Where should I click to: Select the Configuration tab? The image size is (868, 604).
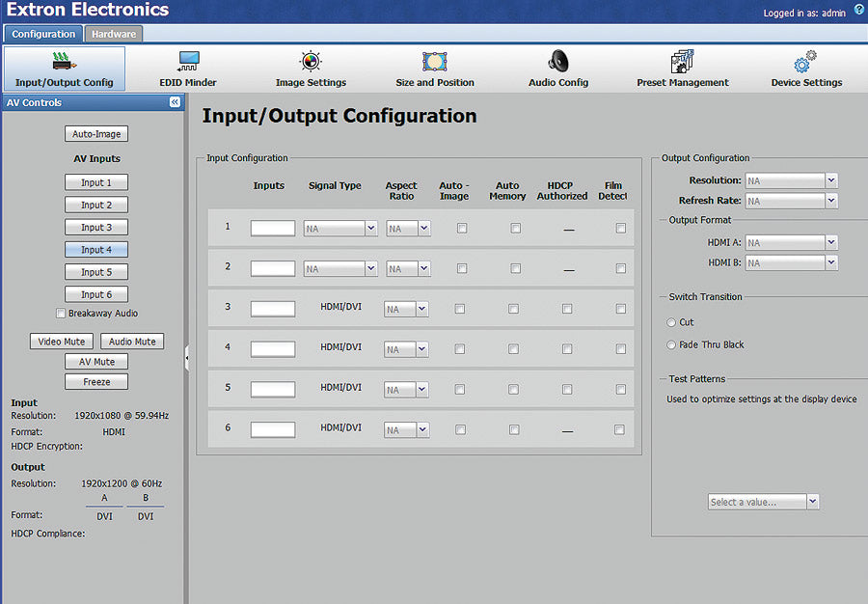pyautogui.click(x=43, y=34)
